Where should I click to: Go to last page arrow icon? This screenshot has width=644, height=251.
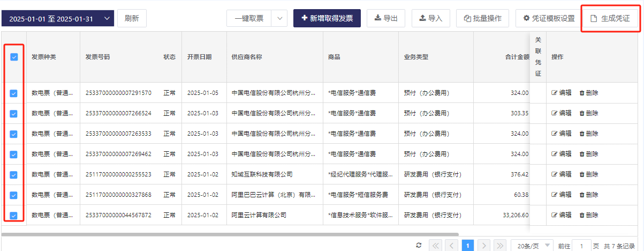click(x=499, y=246)
